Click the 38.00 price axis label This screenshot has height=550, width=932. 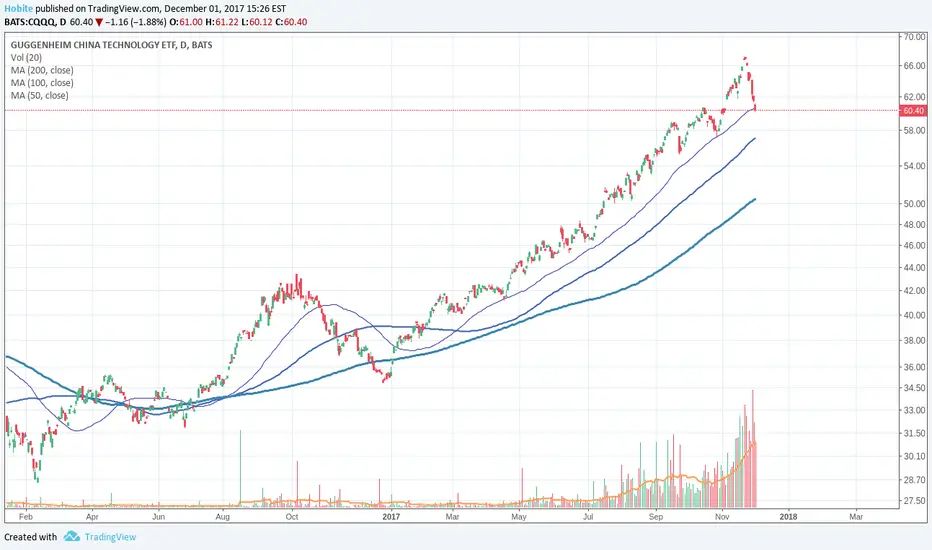pos(914,340)
